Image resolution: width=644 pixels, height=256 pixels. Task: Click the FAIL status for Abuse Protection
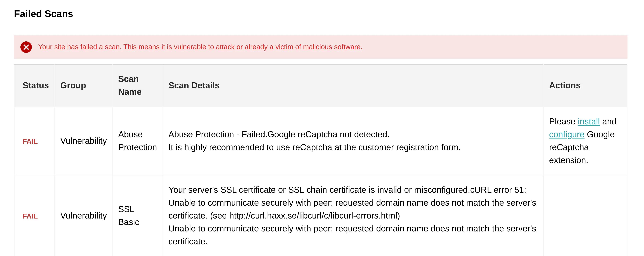coord(30,142)
